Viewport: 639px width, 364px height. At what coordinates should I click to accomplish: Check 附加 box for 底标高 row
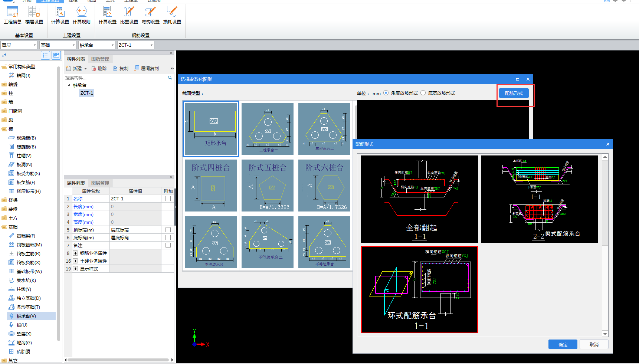168,237
